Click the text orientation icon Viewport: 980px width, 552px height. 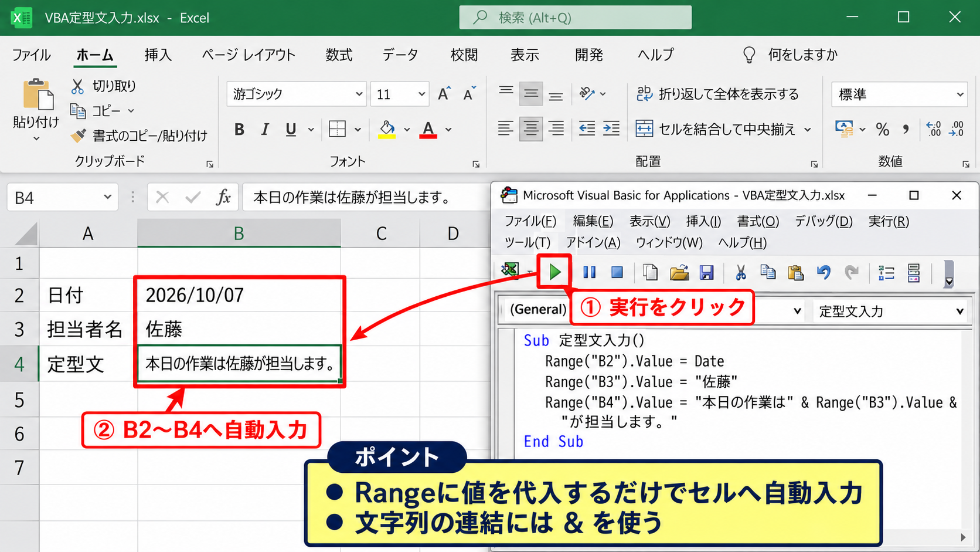(x=587, y=93)
